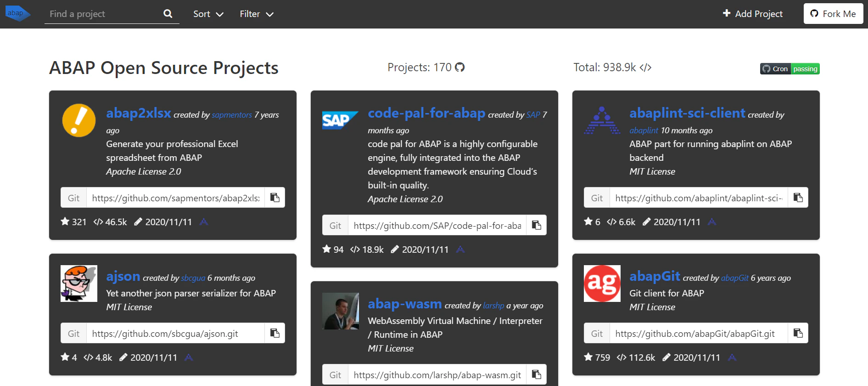Screen dimensions: 868x386
Task: Visit the larshp author link
Action: [x=493, y=306]
